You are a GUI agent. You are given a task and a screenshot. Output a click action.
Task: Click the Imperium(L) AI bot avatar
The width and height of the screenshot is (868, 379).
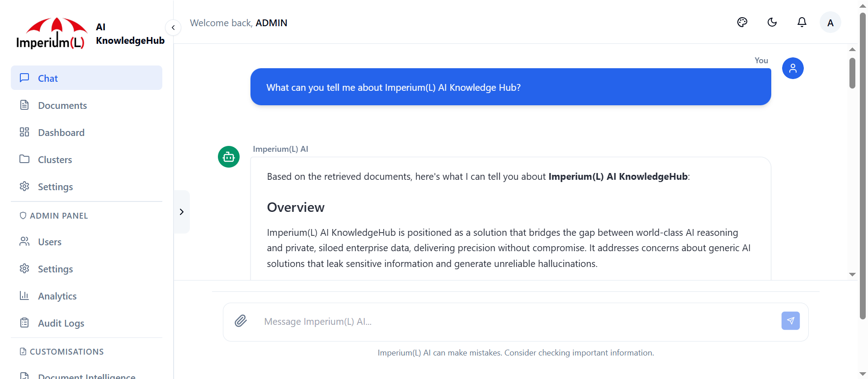229,157
